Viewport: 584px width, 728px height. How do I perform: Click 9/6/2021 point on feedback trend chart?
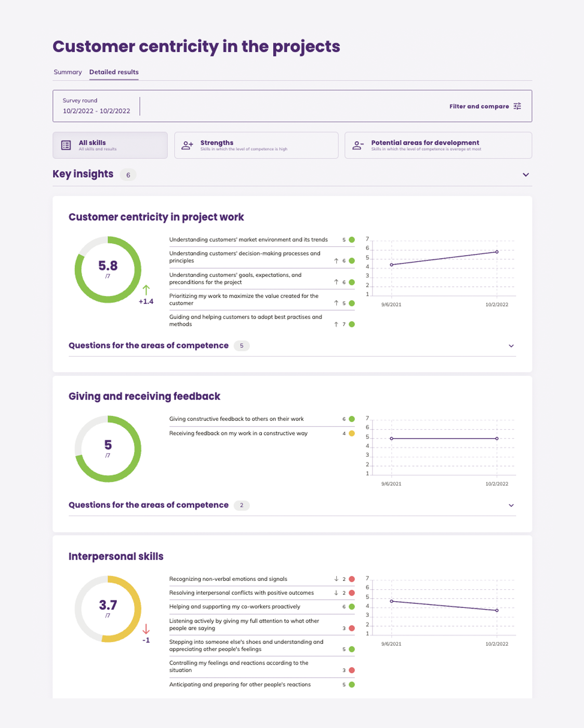(392, 439)
